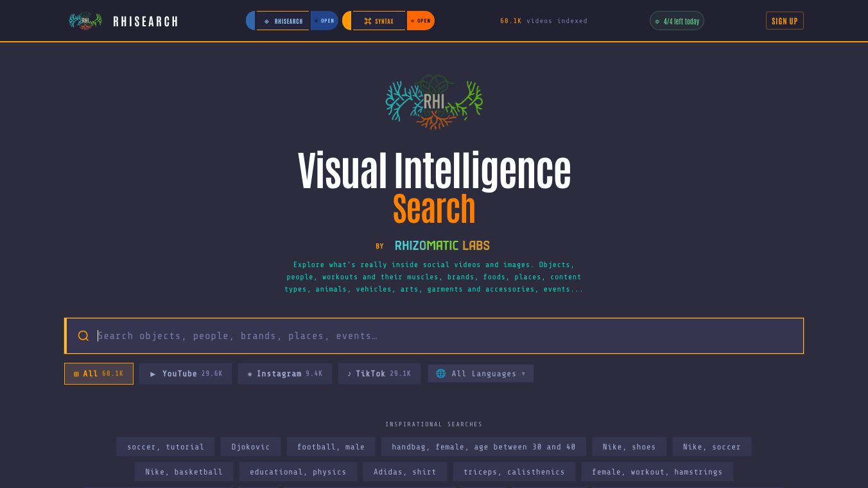Select the All 68.1K filter
Screen dimensions: 868x488
tap(99, 374)
